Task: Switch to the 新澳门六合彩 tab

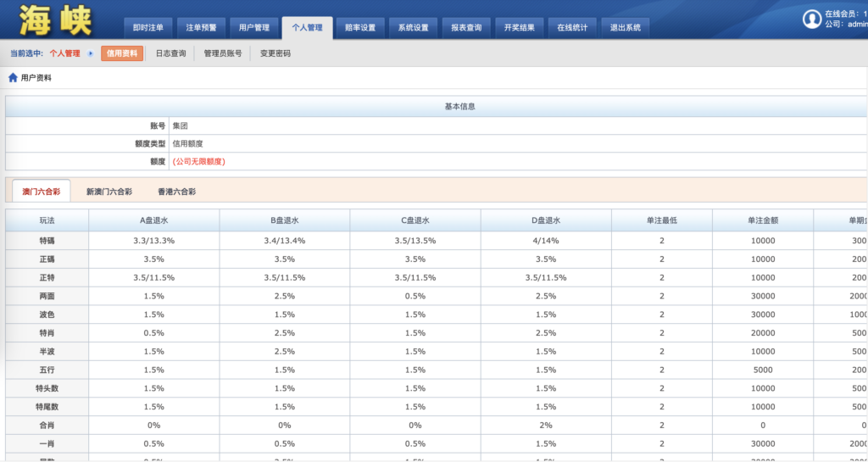Action: [109, 192]
